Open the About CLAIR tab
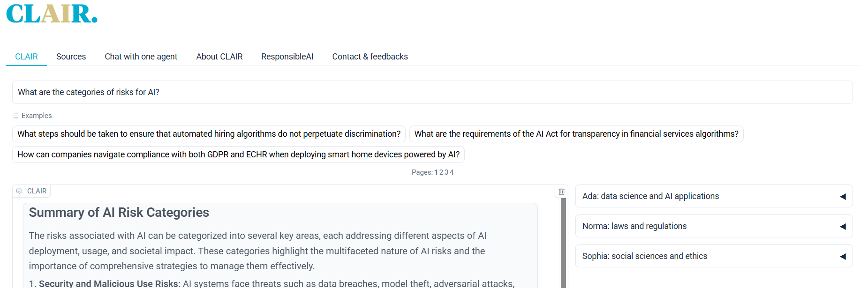The image size is (868, 288). click(x=219, y=57)
